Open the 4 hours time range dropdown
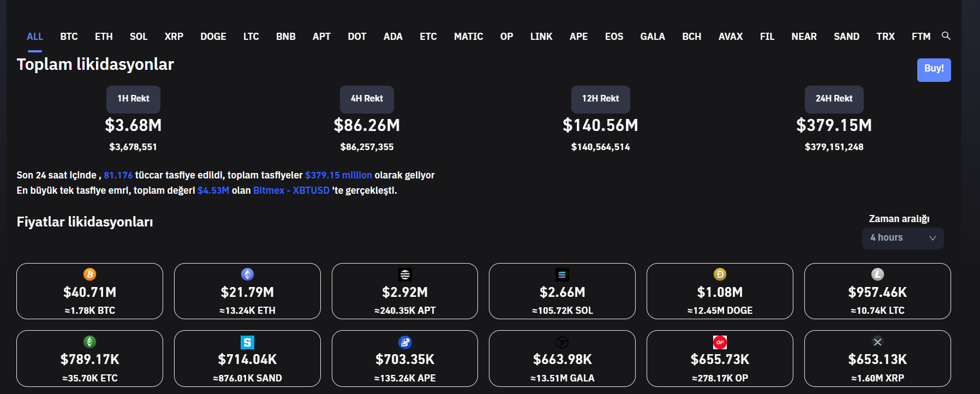 [x=903, y=238]
